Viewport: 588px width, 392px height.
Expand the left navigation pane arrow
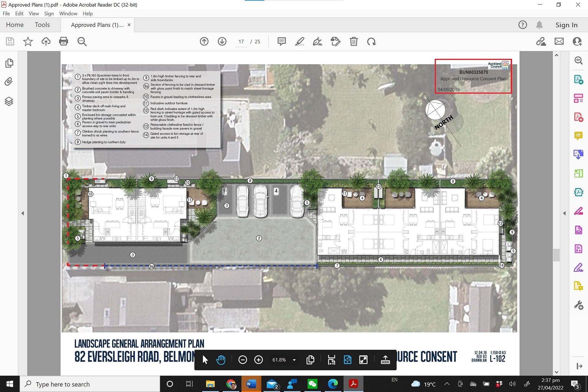(23, 213)
